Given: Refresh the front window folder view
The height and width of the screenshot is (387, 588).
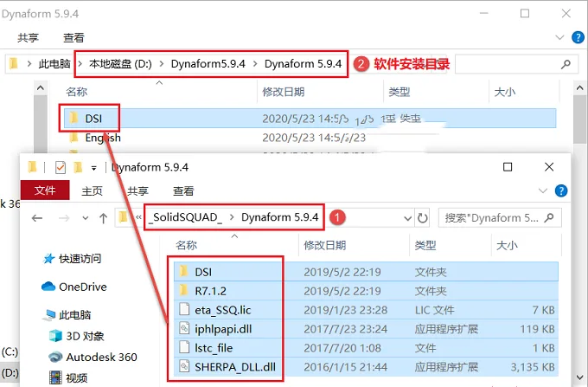Looking at the screenshot, I should click(x=423, y=217).
